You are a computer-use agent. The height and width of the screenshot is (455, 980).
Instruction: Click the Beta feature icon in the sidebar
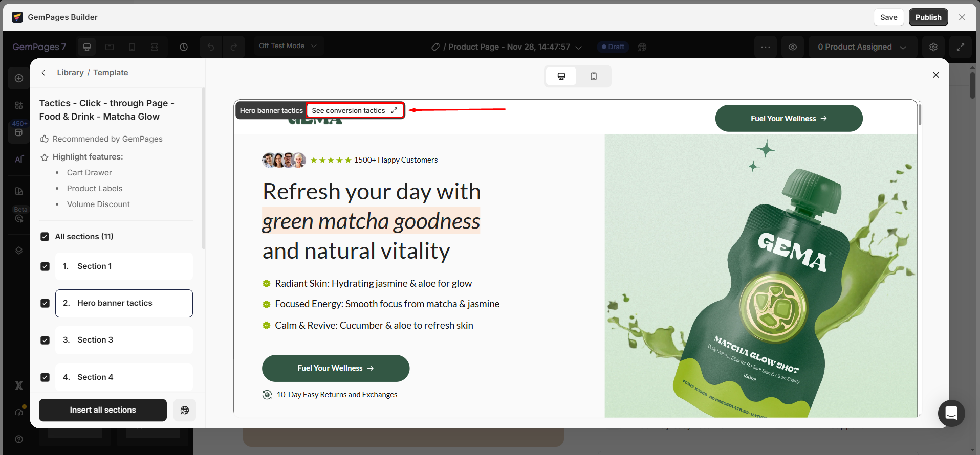(x=19, y=218)
